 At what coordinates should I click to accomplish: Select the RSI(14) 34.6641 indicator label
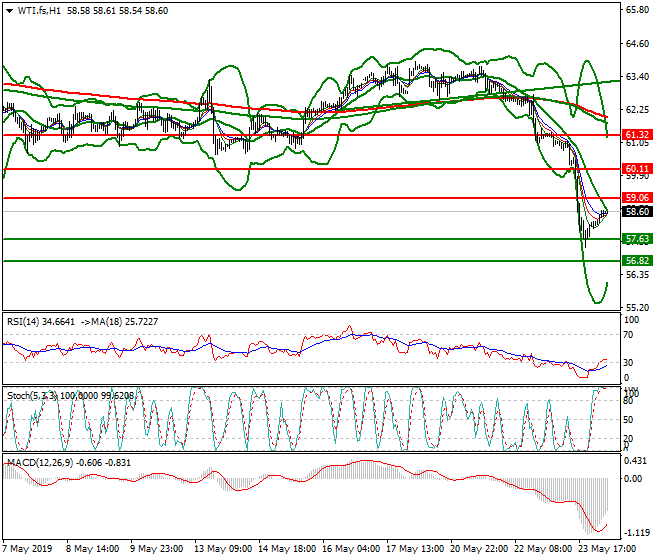tap(41, 322)
